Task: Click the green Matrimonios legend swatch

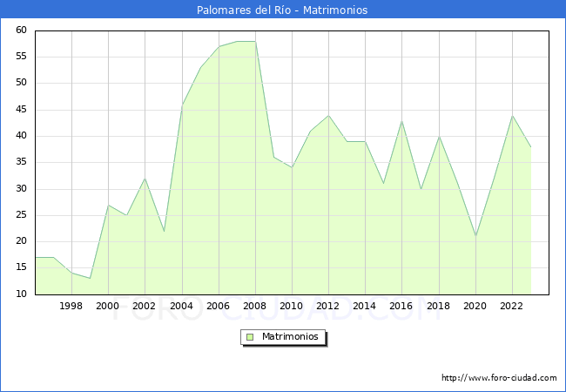Action: click(250, 337)
